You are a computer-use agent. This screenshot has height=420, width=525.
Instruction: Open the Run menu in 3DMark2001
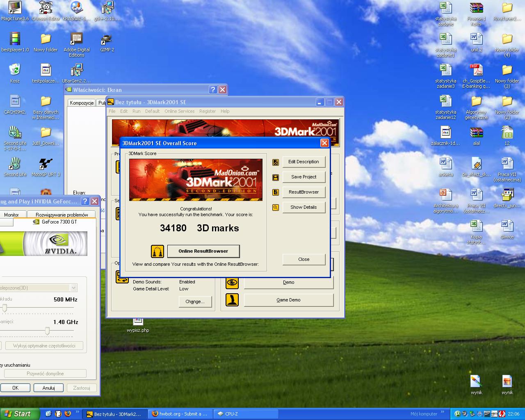tap(136, 111)
